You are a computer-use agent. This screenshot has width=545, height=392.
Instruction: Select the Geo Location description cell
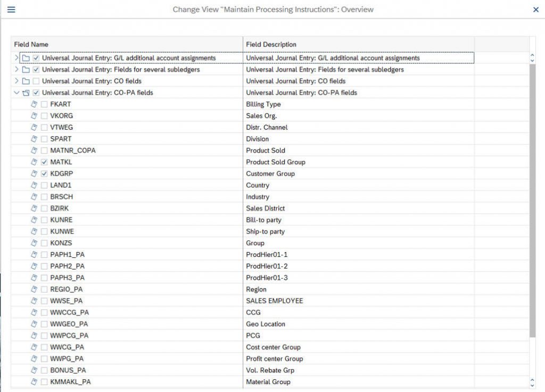359,324
